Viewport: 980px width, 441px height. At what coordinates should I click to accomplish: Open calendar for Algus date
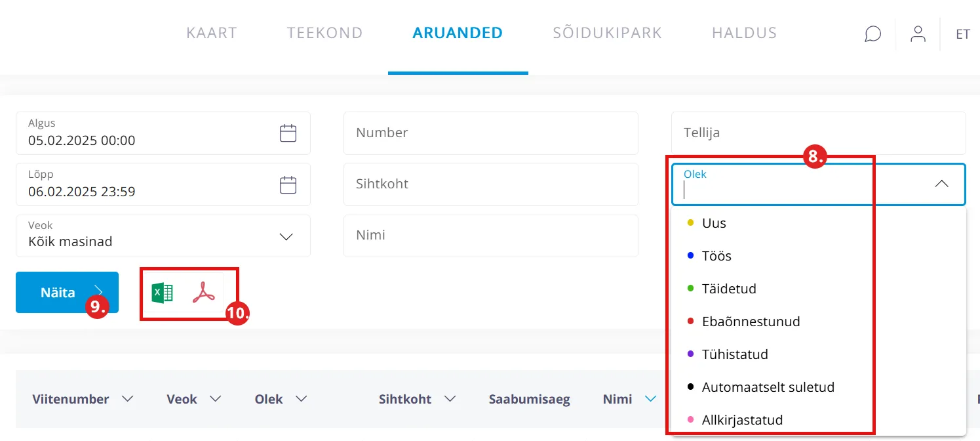click(x=288, y=133)
